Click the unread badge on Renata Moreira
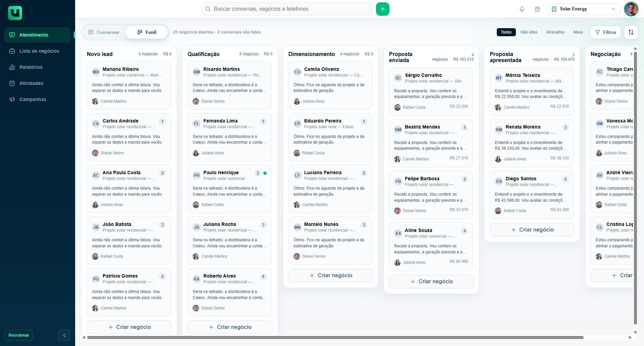Viewport: 644px width, 346px height. (x=565, y=128)
